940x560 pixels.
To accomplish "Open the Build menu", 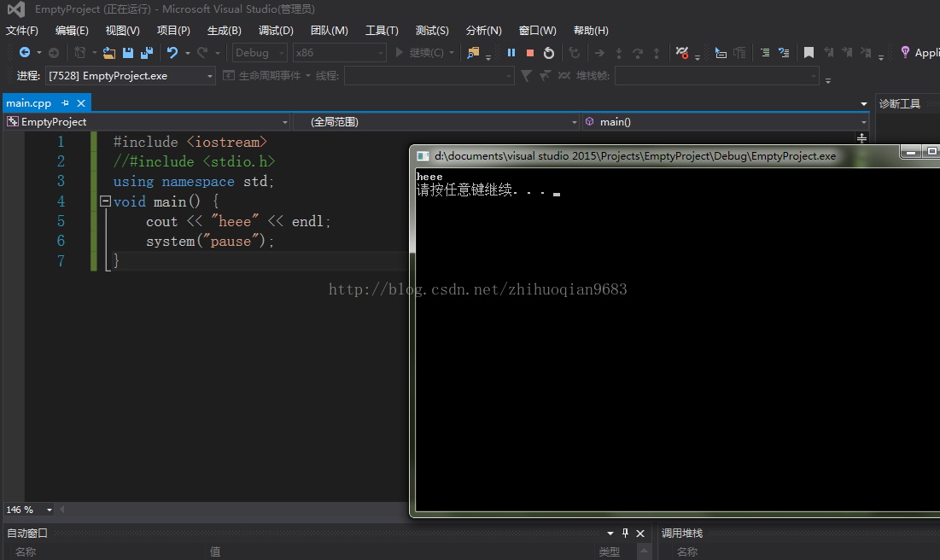I will [225, 31].
